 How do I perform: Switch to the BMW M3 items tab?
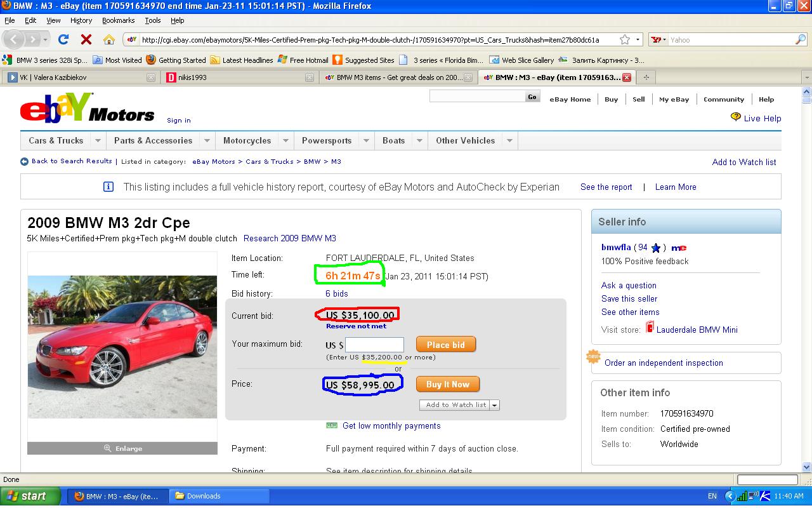coord(398,77)
